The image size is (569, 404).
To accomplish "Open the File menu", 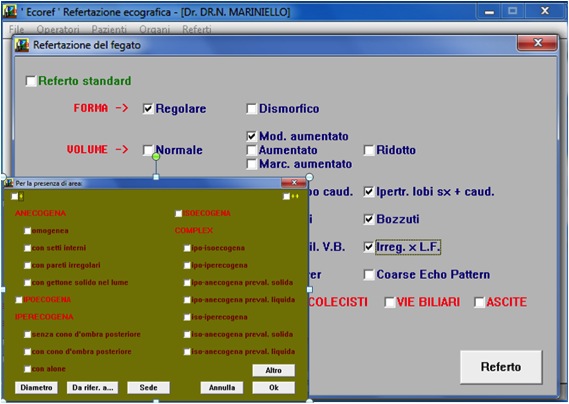I will tap(16, 29).
